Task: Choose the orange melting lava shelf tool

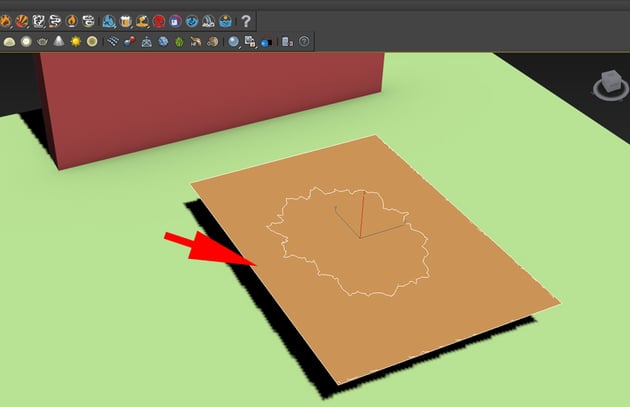Action: point(142,21)
